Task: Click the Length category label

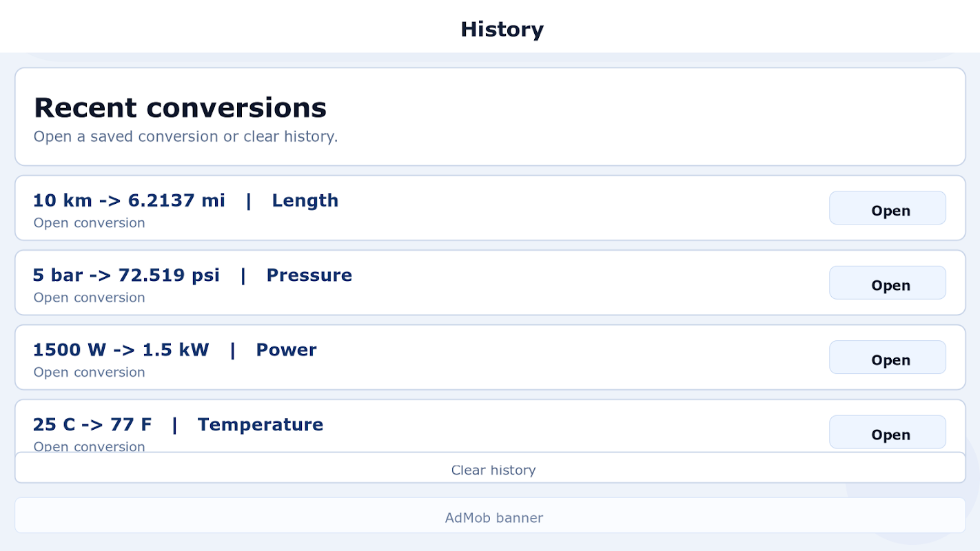Action: pyautogui.click(x=305, y=200)
